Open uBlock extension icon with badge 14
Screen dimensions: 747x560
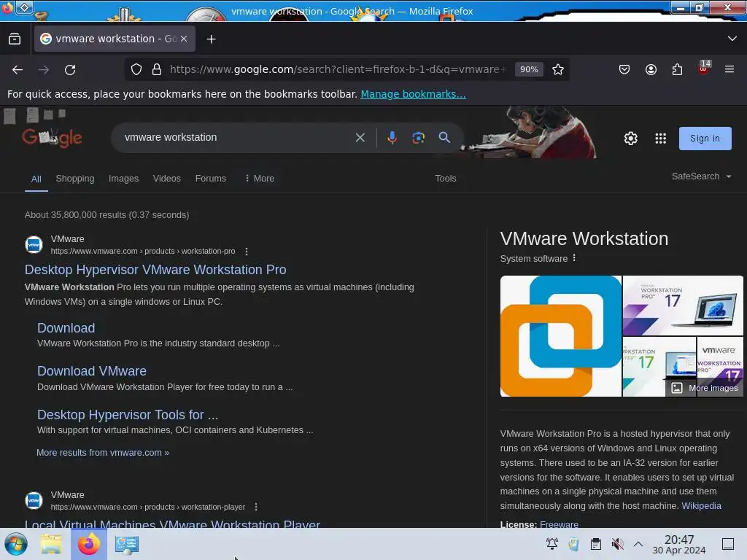(x=704, y=69)
